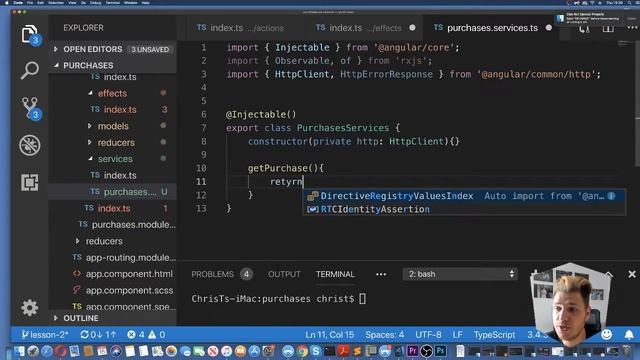The width and height of the screenshot is (640, 360).
Task: Open the terminal selector dropdown showing 2: bash
Action: [x=460, y=274]
